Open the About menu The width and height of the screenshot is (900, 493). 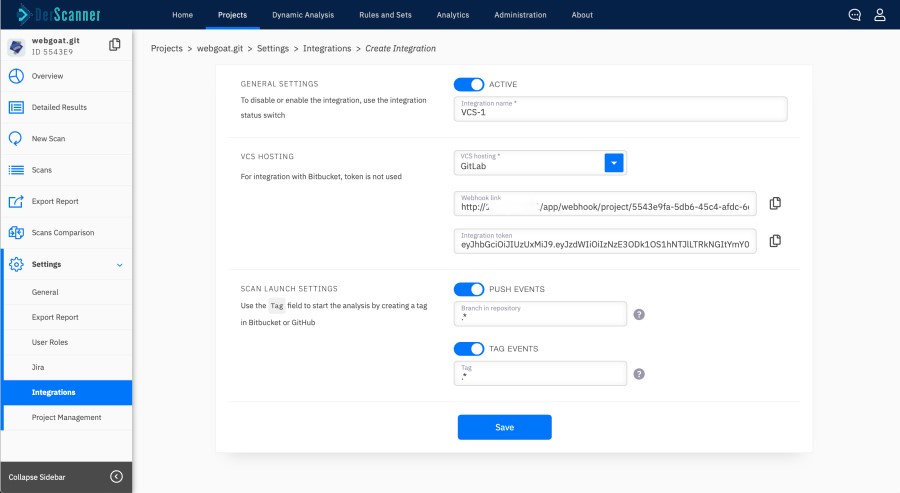(x=582, y=15)
